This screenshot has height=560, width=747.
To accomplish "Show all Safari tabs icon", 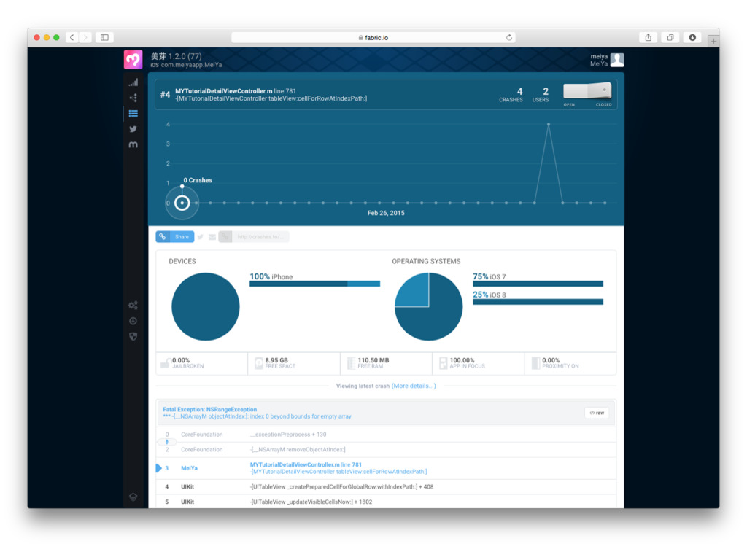I will 670,37.
